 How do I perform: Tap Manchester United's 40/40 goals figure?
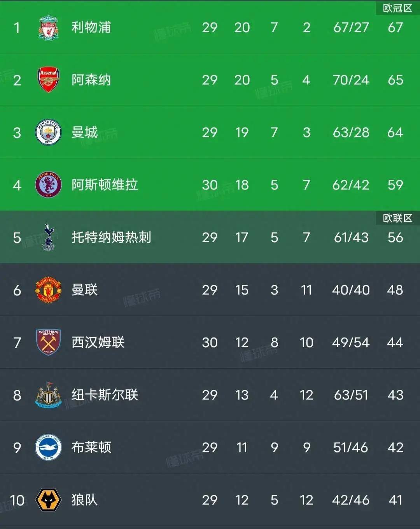(x=351, y=290)
